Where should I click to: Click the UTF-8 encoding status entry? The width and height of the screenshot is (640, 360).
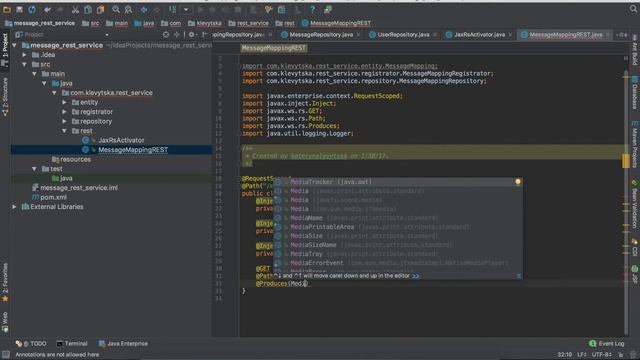tap(601, 355)
